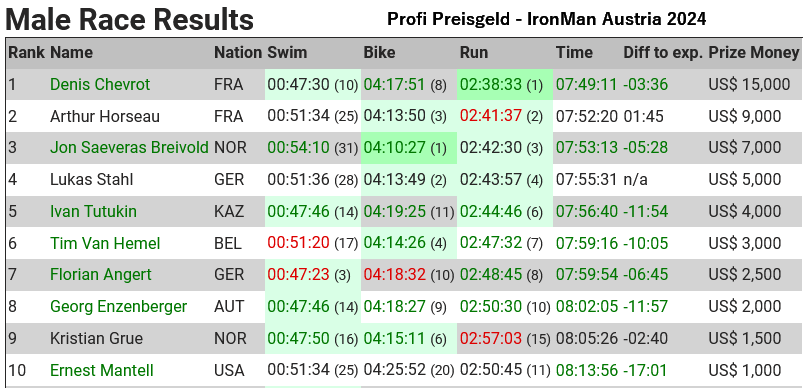Click the Swim column header

pyautogui.click(x=287, y=53)
